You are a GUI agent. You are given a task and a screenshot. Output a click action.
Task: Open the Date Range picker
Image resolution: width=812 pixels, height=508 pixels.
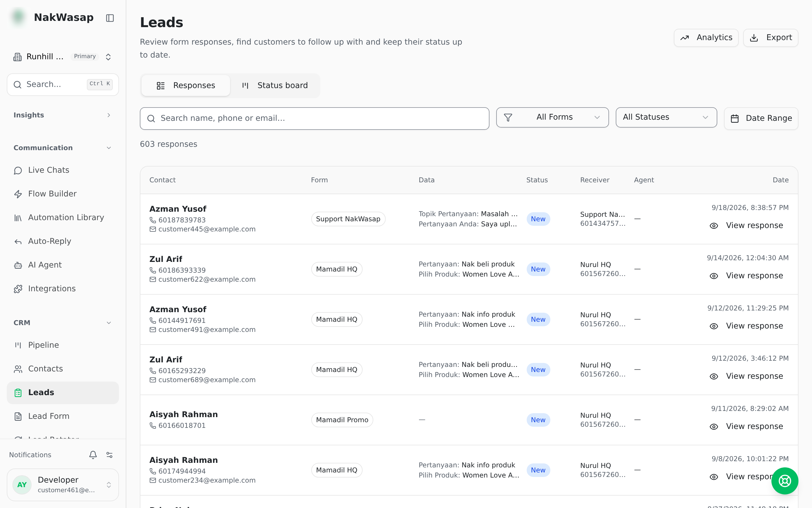(x=761, y=118)
